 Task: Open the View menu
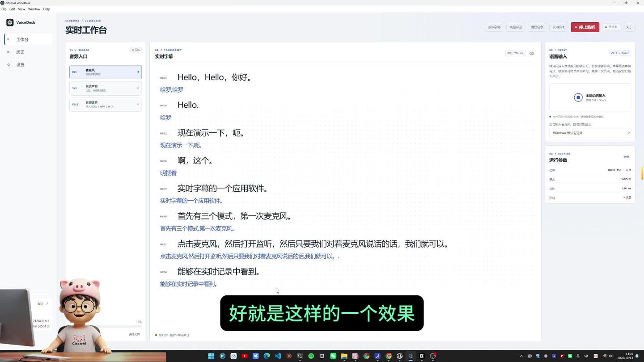point(21,9)
